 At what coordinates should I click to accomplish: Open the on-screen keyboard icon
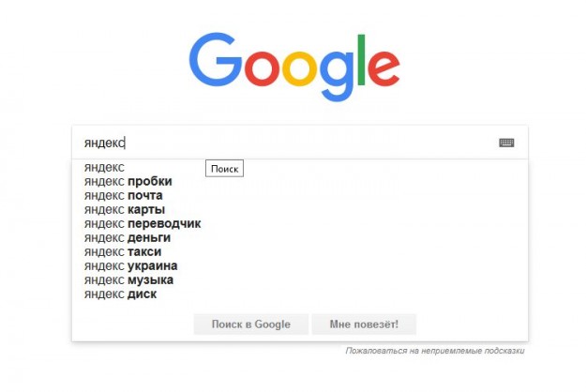pos(506,143)
